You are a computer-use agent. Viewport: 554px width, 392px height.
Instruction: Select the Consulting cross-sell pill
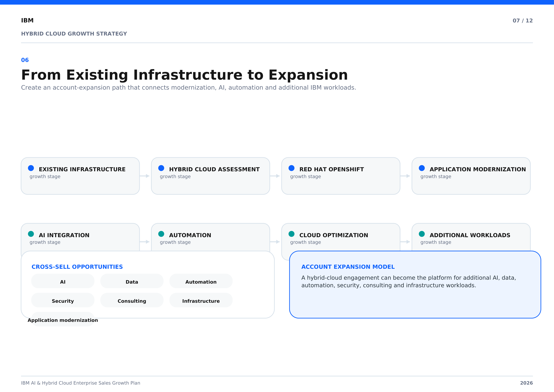(x=132, y=300)
